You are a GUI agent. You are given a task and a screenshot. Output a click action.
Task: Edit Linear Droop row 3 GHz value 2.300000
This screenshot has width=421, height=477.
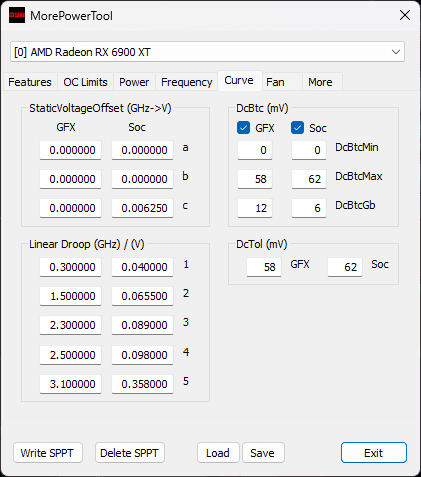click(70, 325)
